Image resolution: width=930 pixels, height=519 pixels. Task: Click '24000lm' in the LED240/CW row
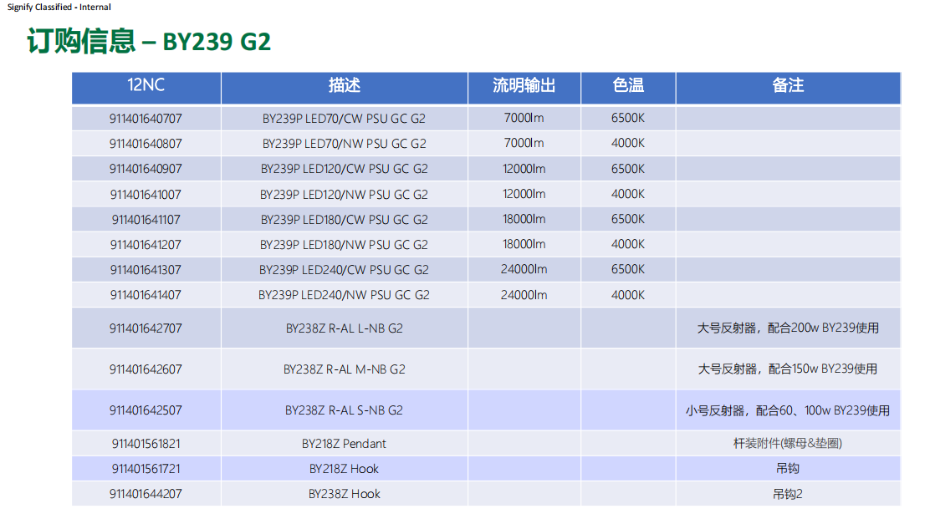coord(524,269)
